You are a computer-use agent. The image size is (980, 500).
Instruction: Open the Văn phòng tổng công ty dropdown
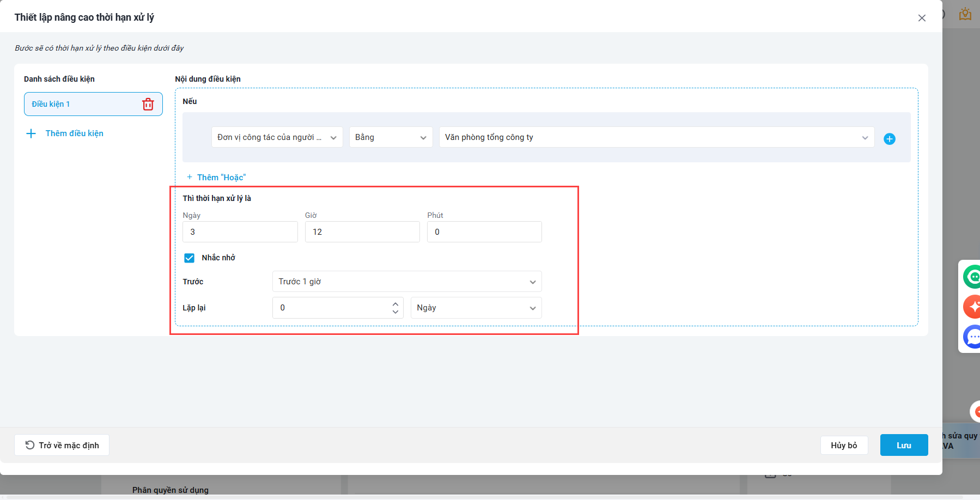coord(656,137)
